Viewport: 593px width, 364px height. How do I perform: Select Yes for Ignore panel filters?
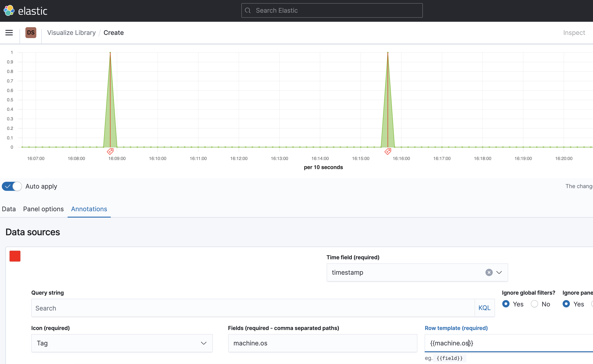tap(566, 304)
